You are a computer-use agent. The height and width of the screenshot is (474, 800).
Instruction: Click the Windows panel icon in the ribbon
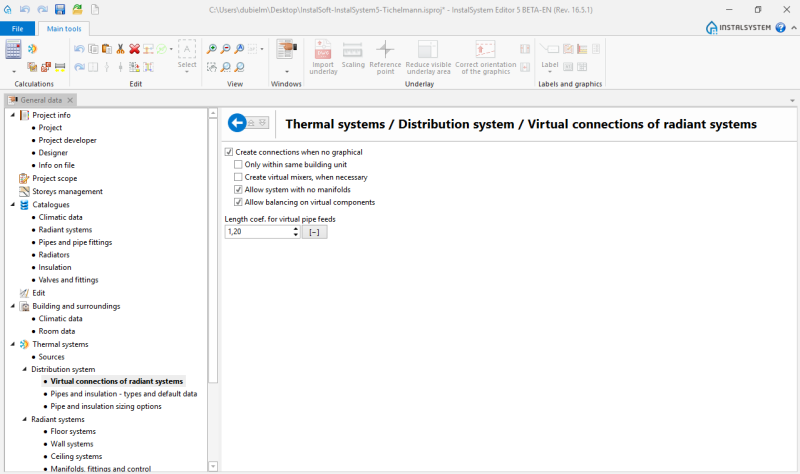(286, 49)
